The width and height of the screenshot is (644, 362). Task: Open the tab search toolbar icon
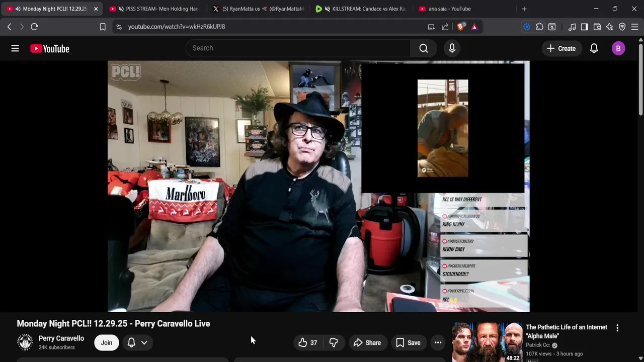tap(552, 27)
